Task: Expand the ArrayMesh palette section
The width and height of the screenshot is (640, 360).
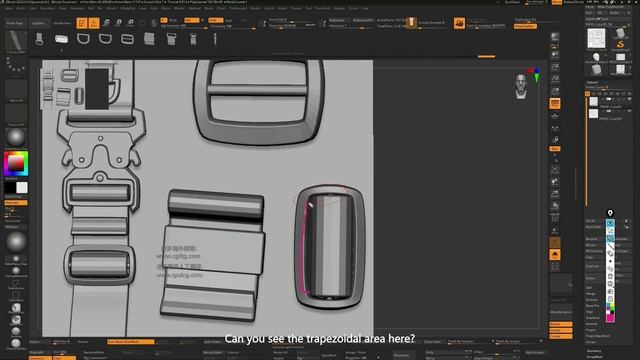Action: [594, 357]
